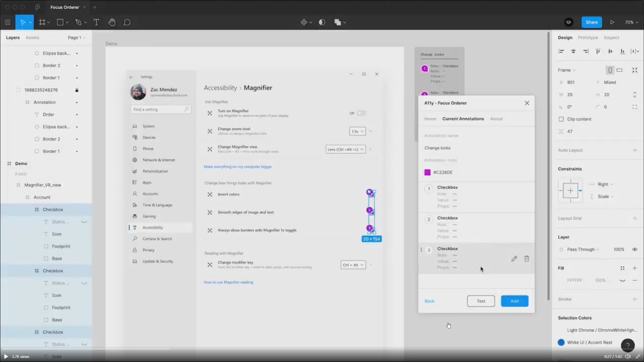Click the video progress bar
Screen dimensions: 644x362
322,349
